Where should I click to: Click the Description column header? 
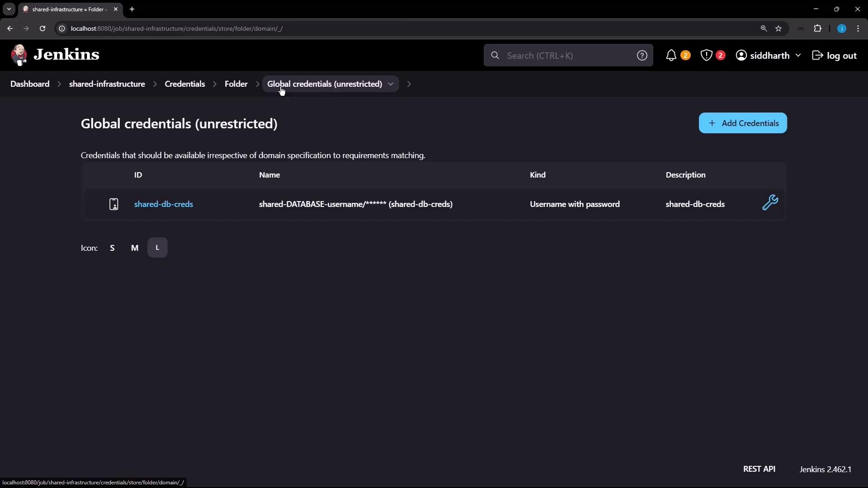(x=685, y=175)
